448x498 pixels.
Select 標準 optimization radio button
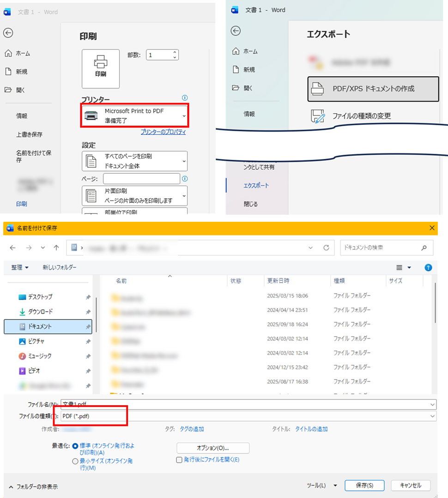pos(75,446)
